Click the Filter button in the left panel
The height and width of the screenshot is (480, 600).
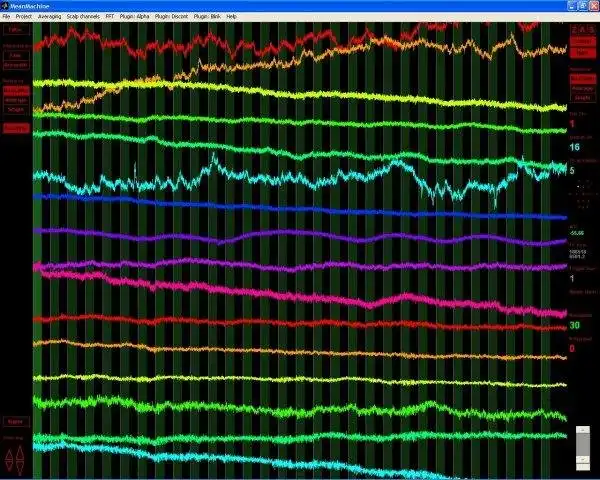click(16, 29)
